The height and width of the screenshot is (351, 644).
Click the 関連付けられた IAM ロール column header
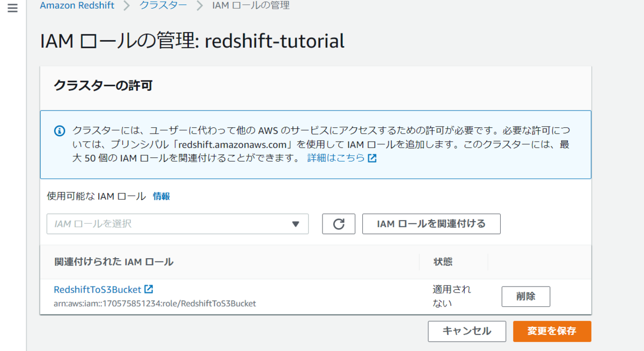point(114,262)
